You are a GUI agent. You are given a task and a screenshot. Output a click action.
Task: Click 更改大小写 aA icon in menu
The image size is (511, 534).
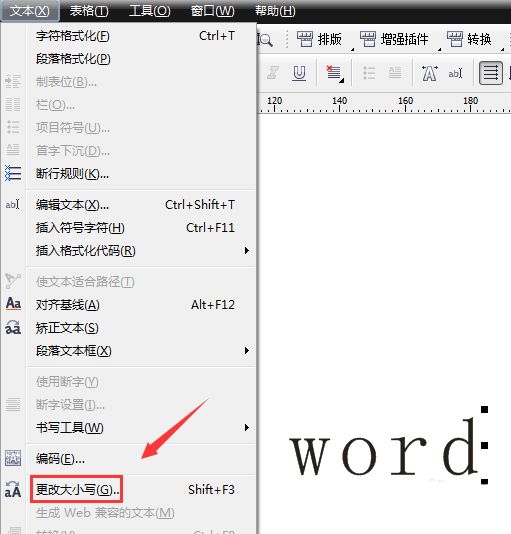click(x=13, y=489)
